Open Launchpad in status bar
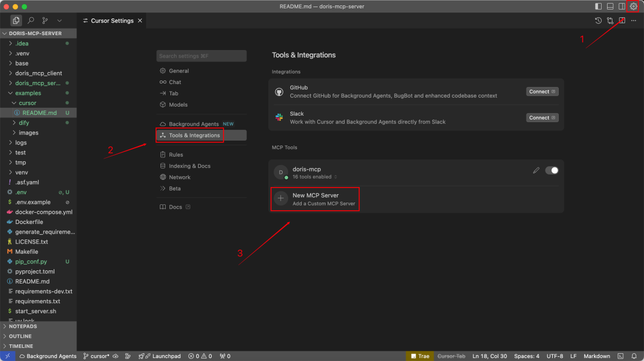The height and width of the screenshot is (361, 644). pyautogui.click(x=160, y=356)
